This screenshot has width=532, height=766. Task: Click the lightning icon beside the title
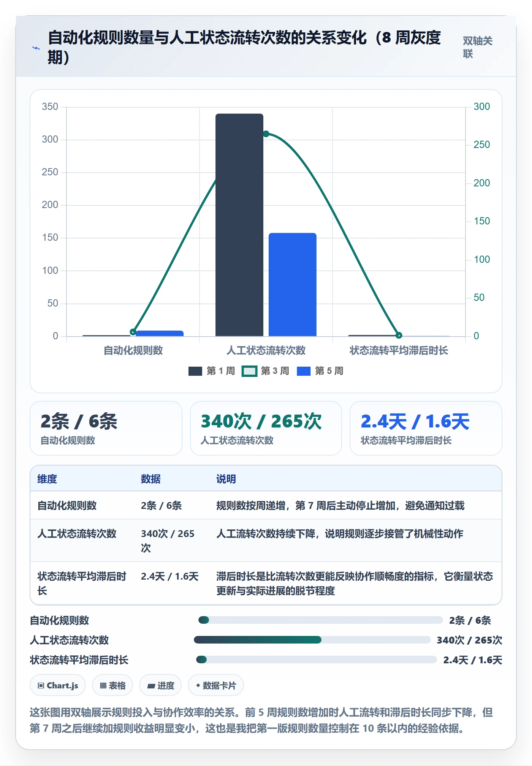[36, 48]
